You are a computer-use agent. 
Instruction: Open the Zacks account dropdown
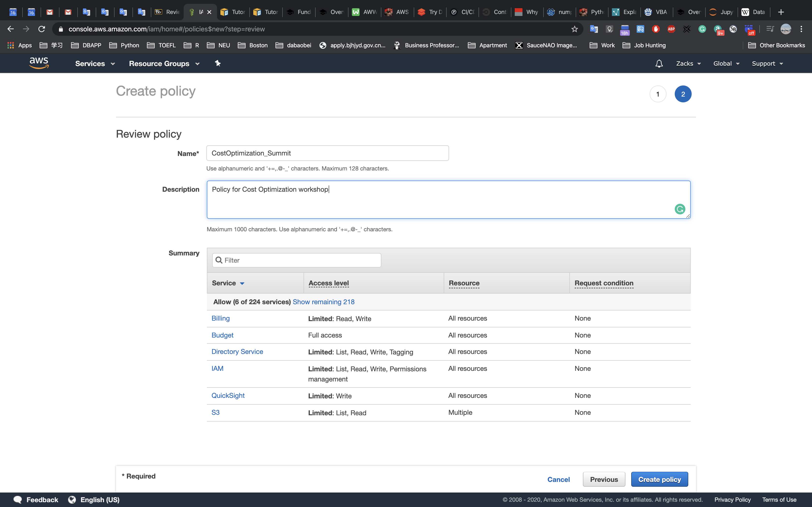tap(688, 63)
